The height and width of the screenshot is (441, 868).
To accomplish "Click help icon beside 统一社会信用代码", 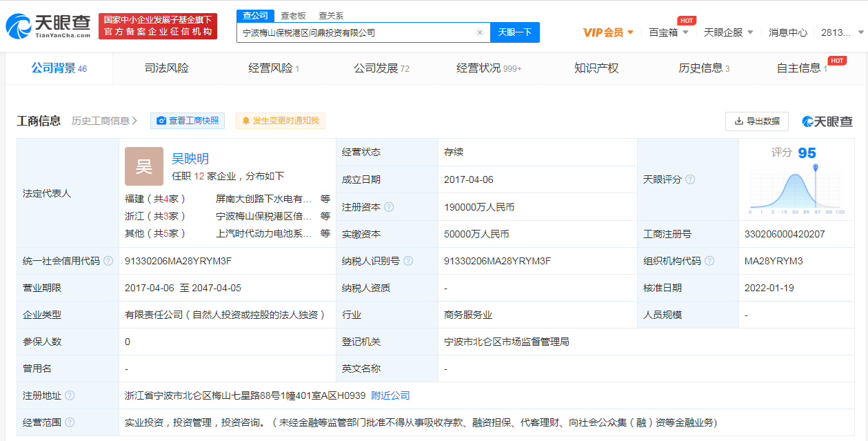I will [x=108, y=261].
